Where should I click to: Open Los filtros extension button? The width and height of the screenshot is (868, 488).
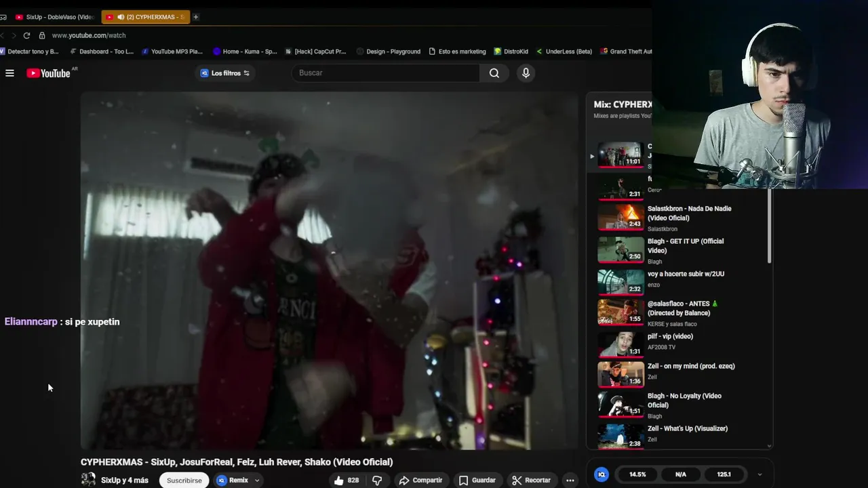(225, 73)
